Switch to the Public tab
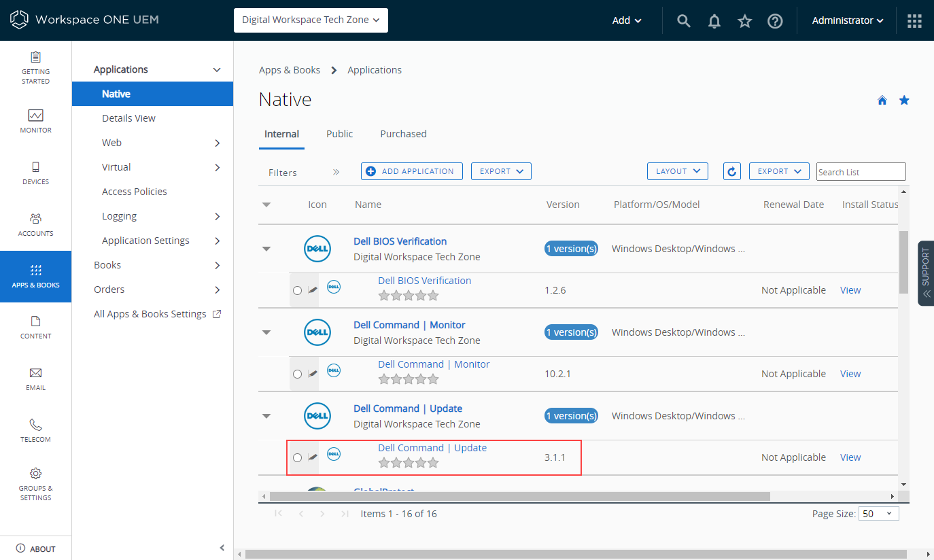 click(x=339, y=134)
